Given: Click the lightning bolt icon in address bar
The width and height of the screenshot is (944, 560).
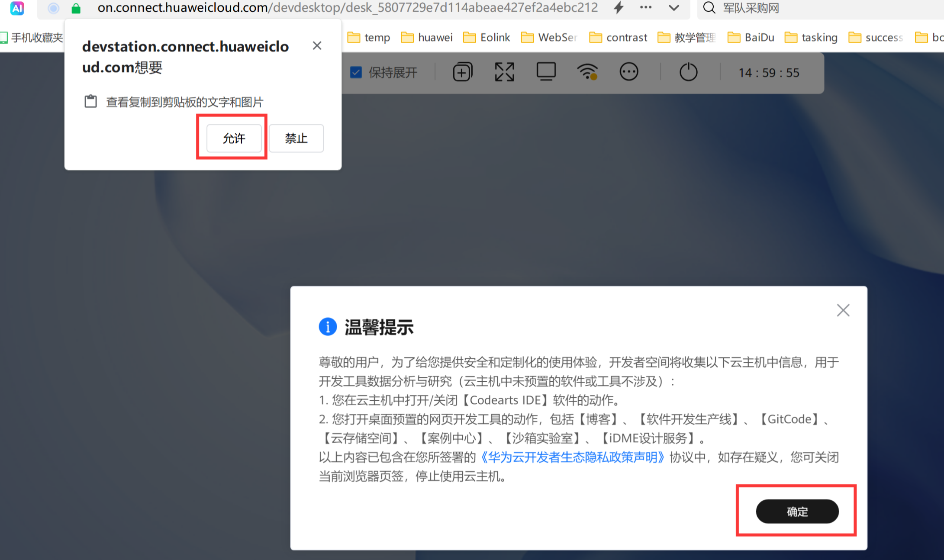Looking at the screenshot, I should (619, 7).
